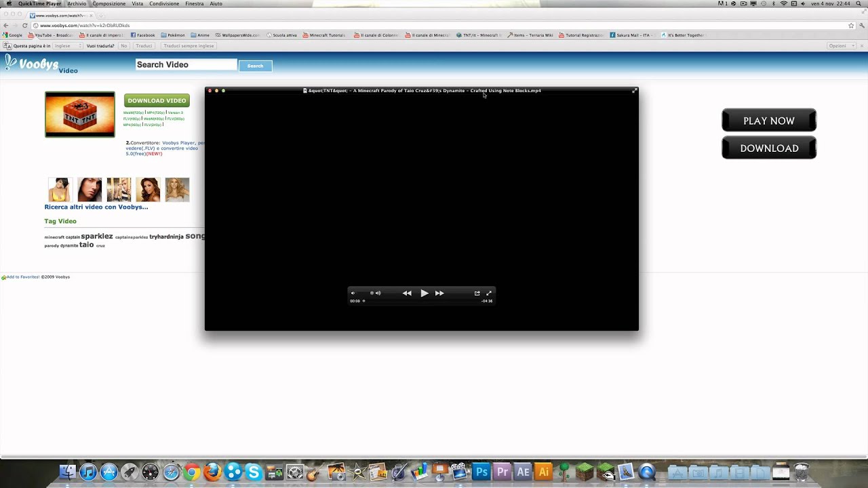Open the Ricerca altri video con Voobys link
Image resolution: width=868 pixels, height=488 pixels.
tap(96, 207)
